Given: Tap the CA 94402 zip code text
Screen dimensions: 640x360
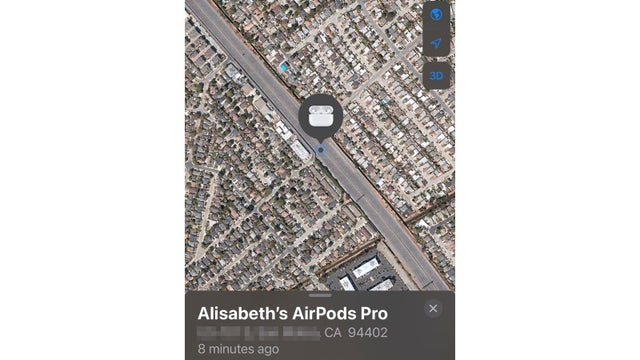Looking at the screenshot, I should [356, 333].
